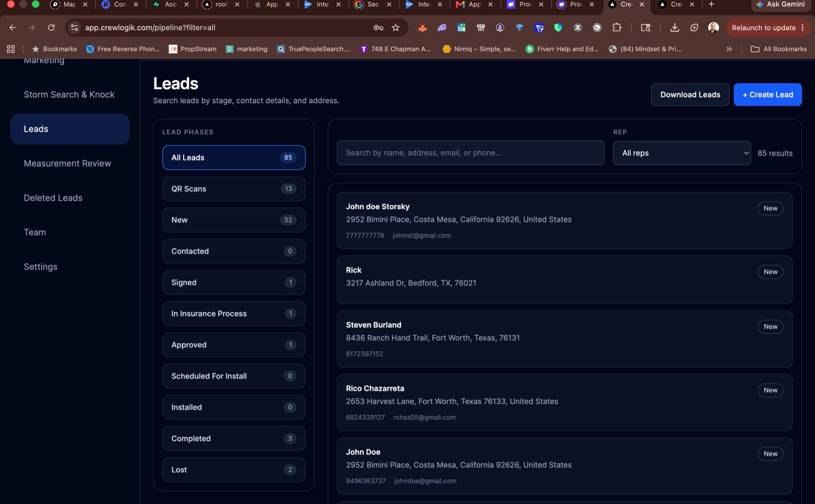Filter by Approved phase
815x504 pixels.
pyautogui.click(x=234, y=345)
